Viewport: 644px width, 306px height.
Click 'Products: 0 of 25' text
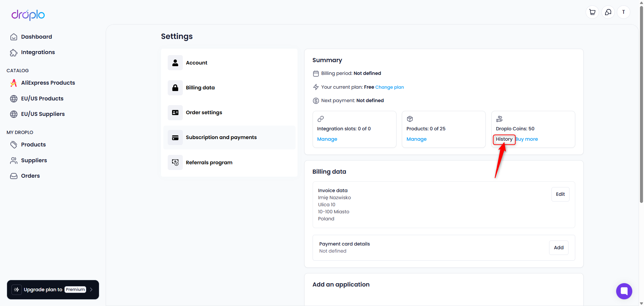[x=426, y=129]
